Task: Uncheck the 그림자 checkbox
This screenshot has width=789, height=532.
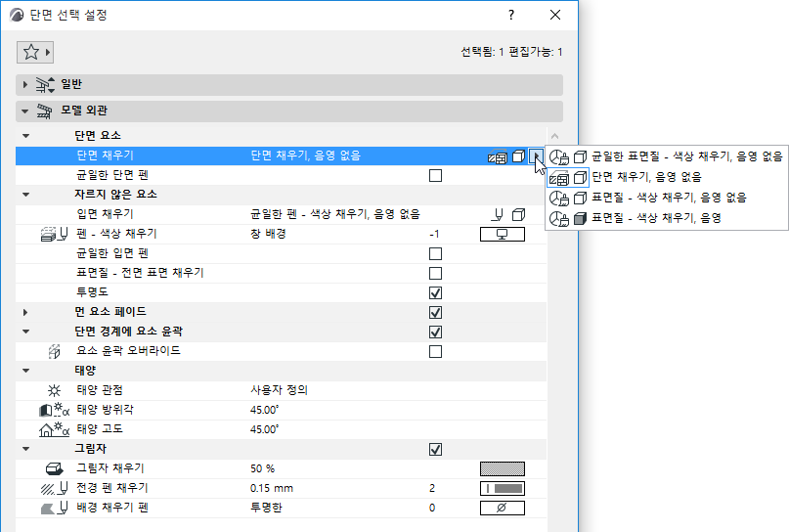Action: tap(435, 449)
